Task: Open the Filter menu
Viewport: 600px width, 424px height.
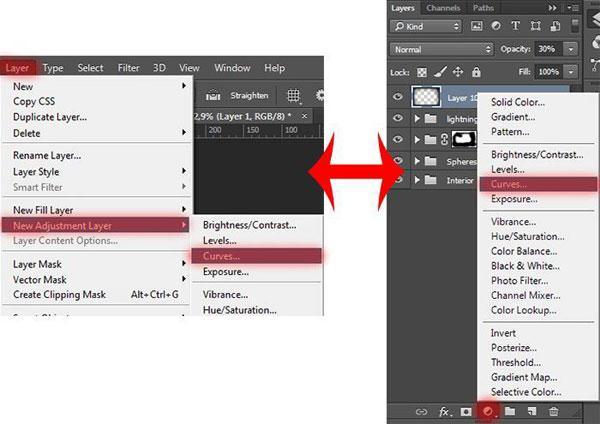Action: pyautogui.click(x=128, y=68)
